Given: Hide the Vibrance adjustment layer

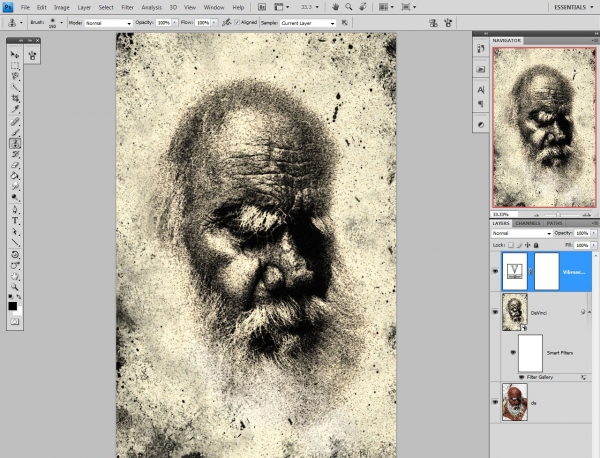Looking at the screenshot, I should 495,271.
